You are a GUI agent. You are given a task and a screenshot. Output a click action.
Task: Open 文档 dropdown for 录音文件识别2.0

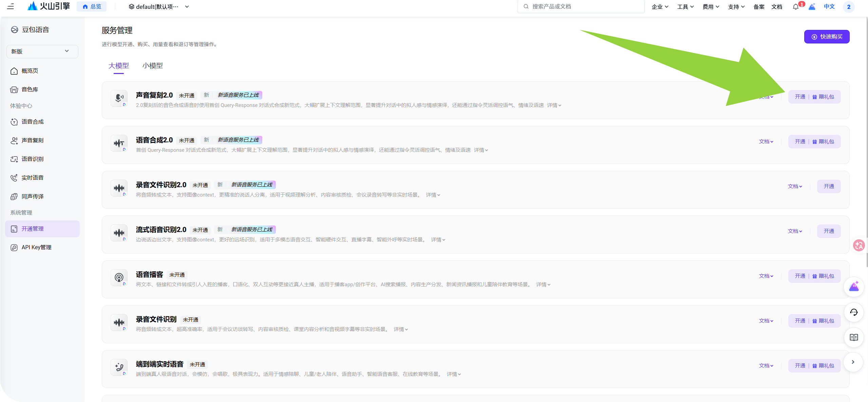coord(795,186)
